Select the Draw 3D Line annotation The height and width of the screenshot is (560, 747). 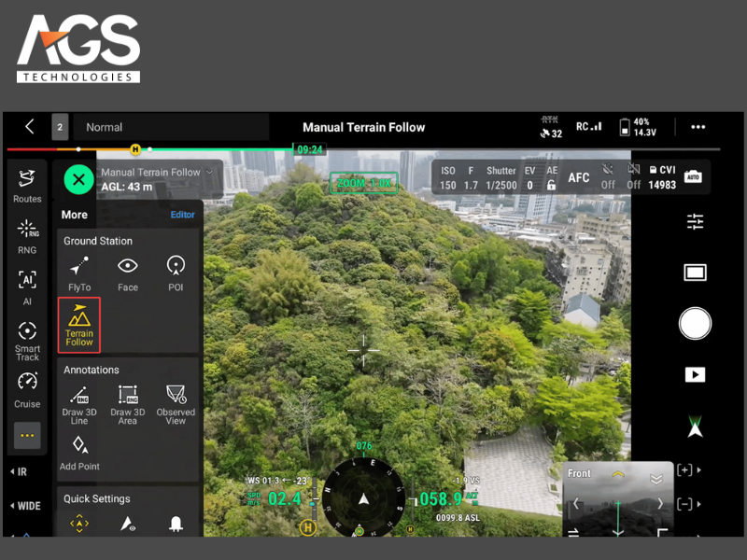[79, 401]
